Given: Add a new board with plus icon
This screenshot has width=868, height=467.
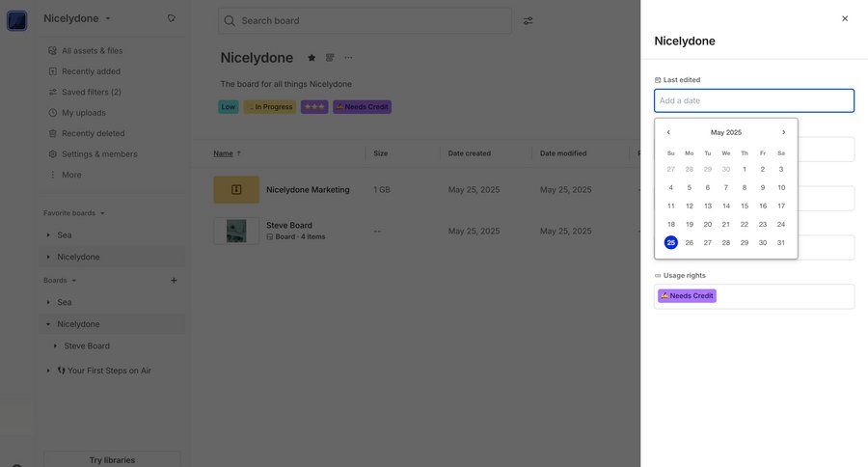Looking at the screenshot, I should click(174, 281).
